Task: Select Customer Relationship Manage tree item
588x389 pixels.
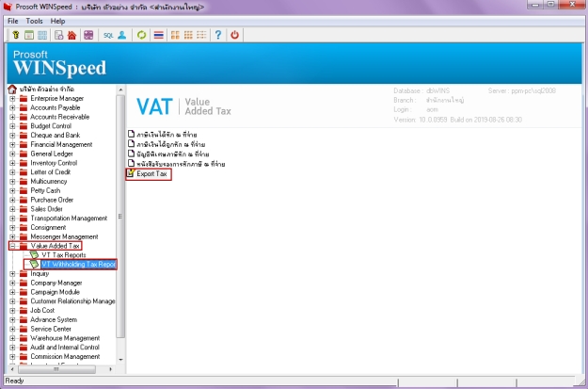Action: (x=72, y=301)
